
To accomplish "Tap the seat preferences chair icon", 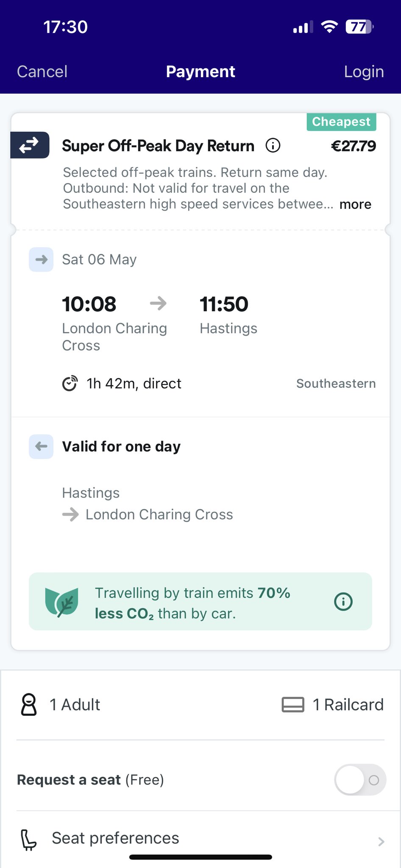I will pyautogui.click(x=29, y=840).
